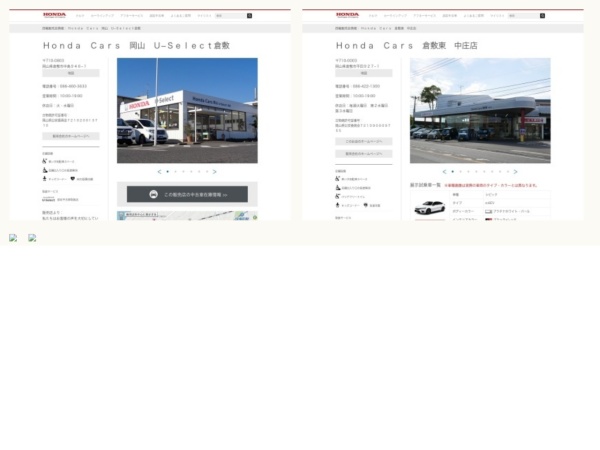This screenshot has width=600, height=450.
Task: Click the accessible entrance icon on the 中庄店 page
Action: point(338,188)
